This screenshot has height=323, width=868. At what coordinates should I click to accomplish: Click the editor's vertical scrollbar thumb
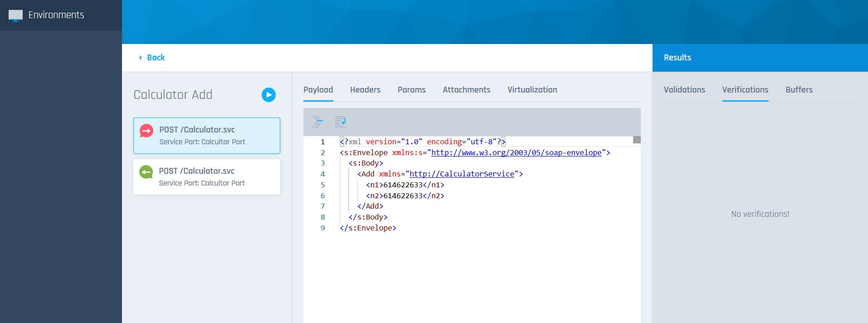click(x=637, y=140)
